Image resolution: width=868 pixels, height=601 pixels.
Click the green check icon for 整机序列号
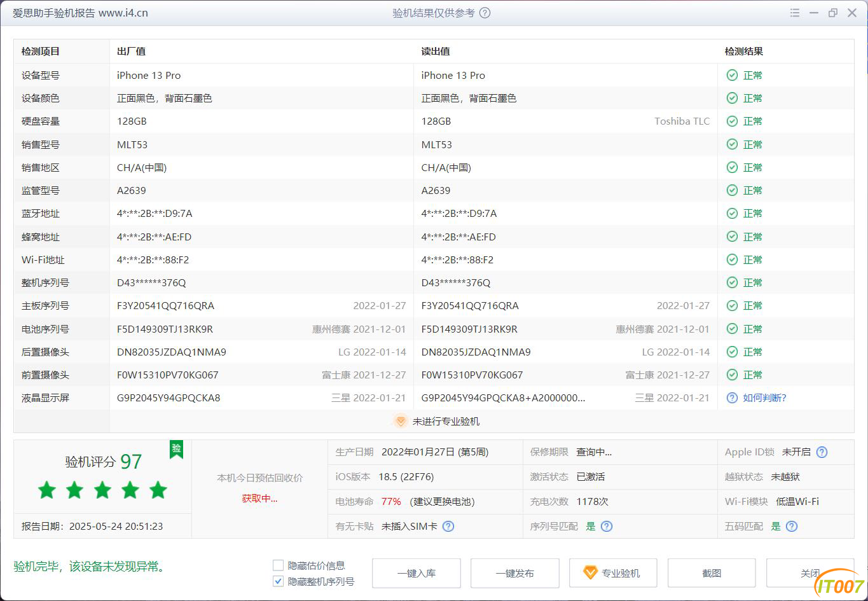(x=732, y=282)
